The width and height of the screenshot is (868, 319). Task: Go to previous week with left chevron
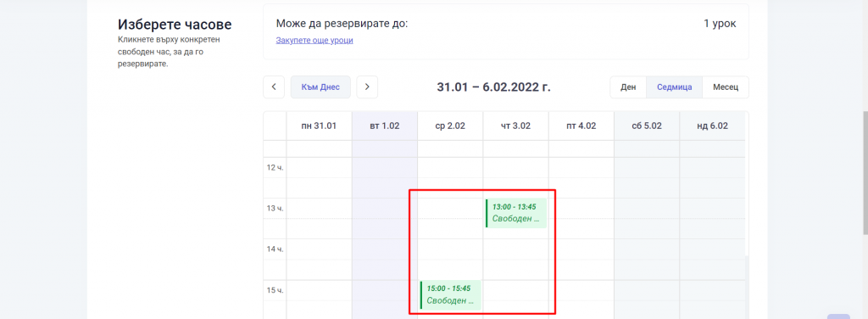[x=274, y=87]
